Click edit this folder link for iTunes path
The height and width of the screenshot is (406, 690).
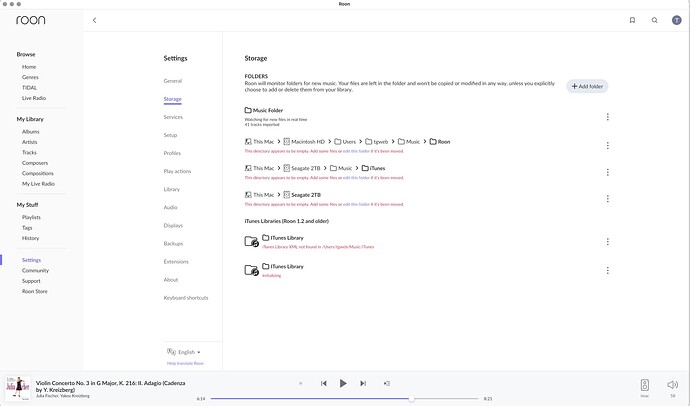356,178
